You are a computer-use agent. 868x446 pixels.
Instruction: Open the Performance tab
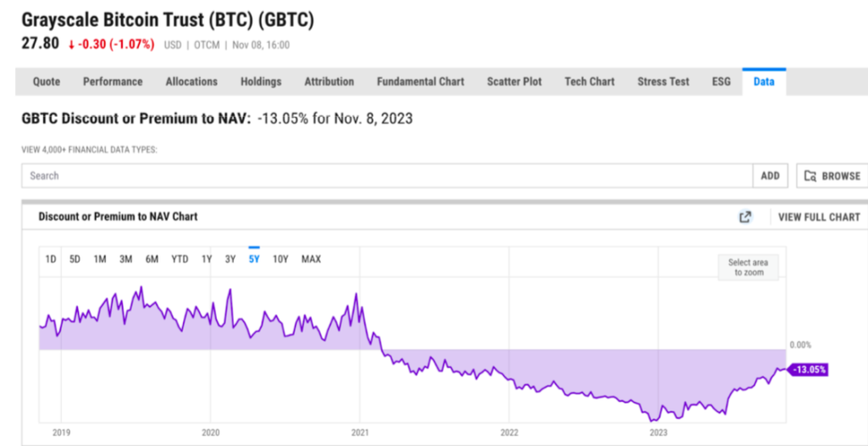[113, 81]
